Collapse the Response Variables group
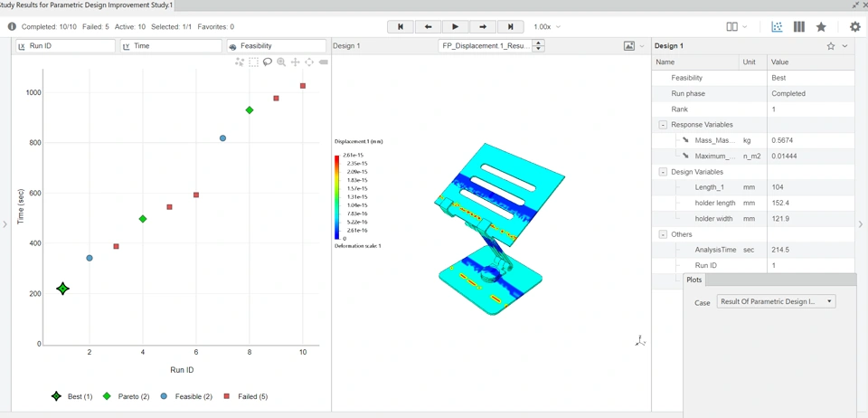Image resolution: width=868 pixels, height=418 pixels. tap(663, 125)
